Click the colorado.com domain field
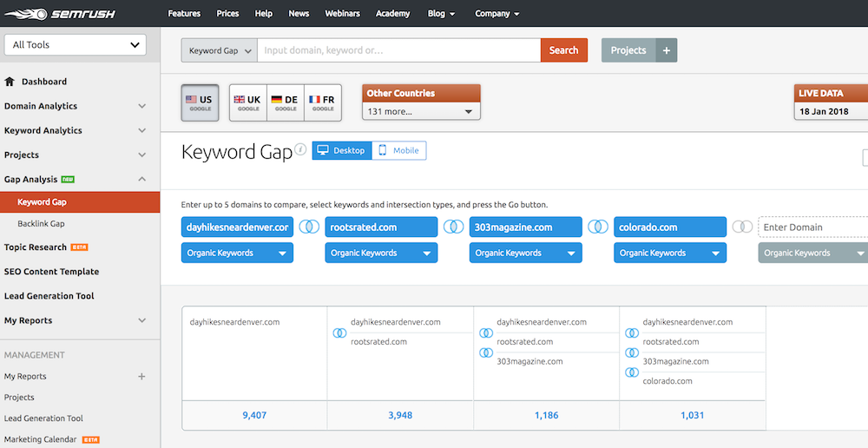This screenshot has width=868, height=448. (670, 227)
